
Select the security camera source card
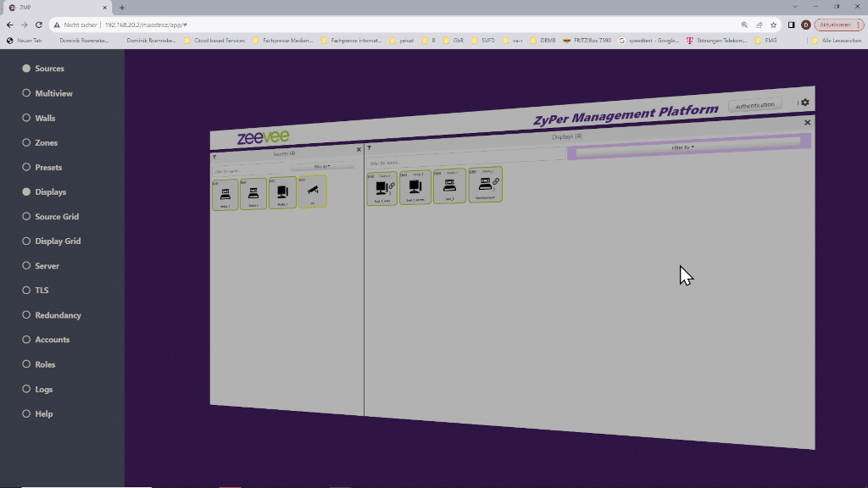(x=313, y=191)
